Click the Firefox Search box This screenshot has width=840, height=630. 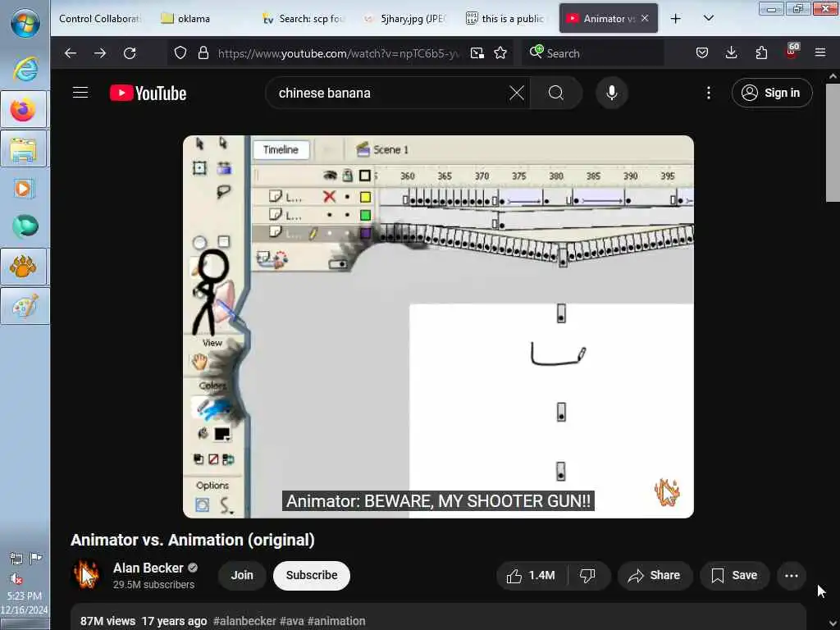592,53
